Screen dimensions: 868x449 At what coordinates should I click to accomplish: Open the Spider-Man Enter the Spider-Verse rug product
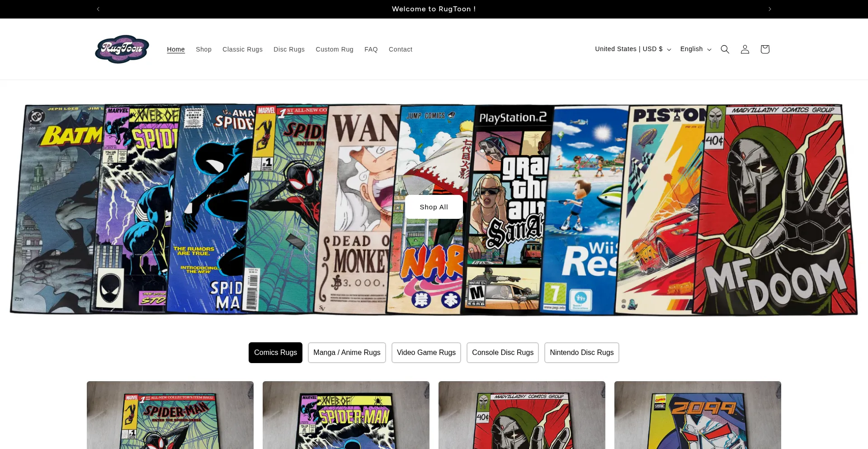pos(170,415)
